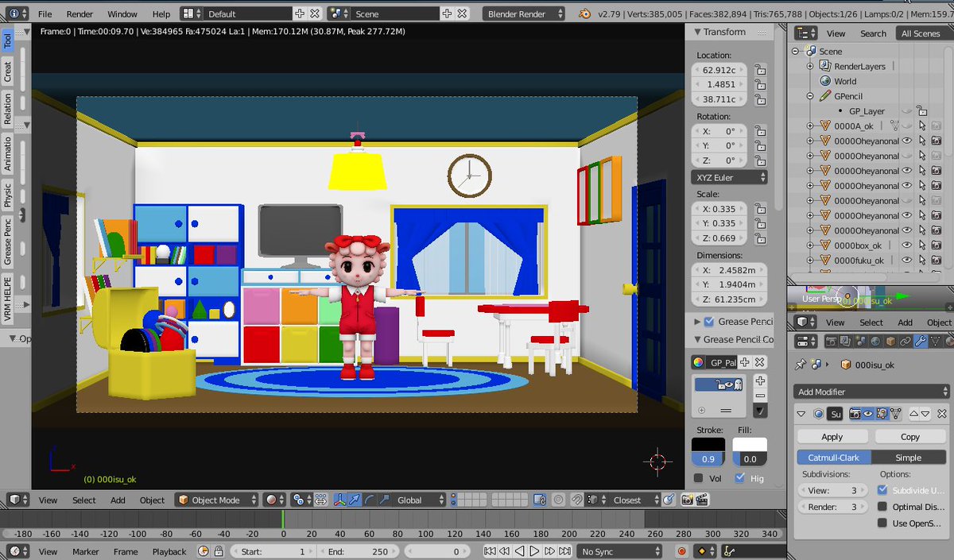The image size is (954, 560).
Task: Open the Render properties camera tab
Action: click(x=831, y=342)
